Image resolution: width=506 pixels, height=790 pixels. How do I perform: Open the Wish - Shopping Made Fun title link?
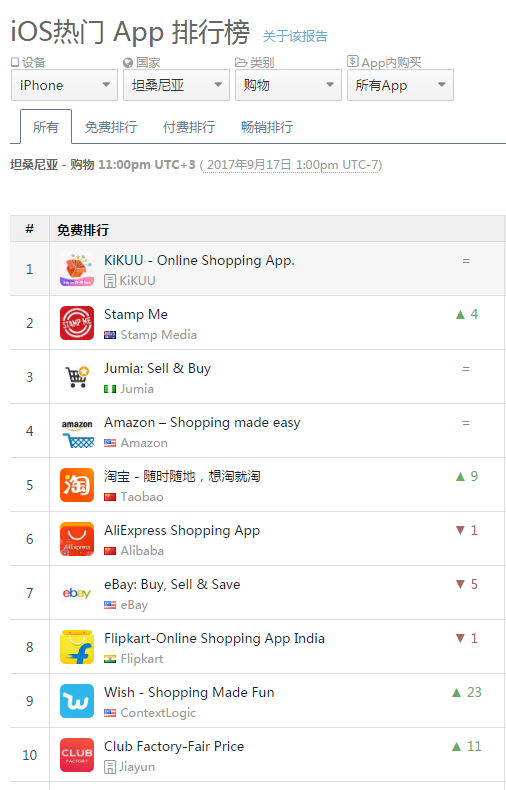(x=189, y=692)
